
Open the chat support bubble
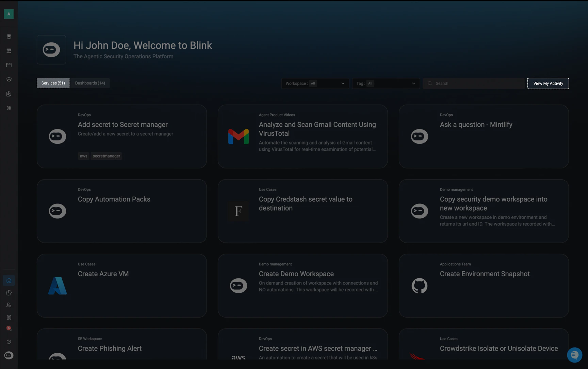coord(574,355)
